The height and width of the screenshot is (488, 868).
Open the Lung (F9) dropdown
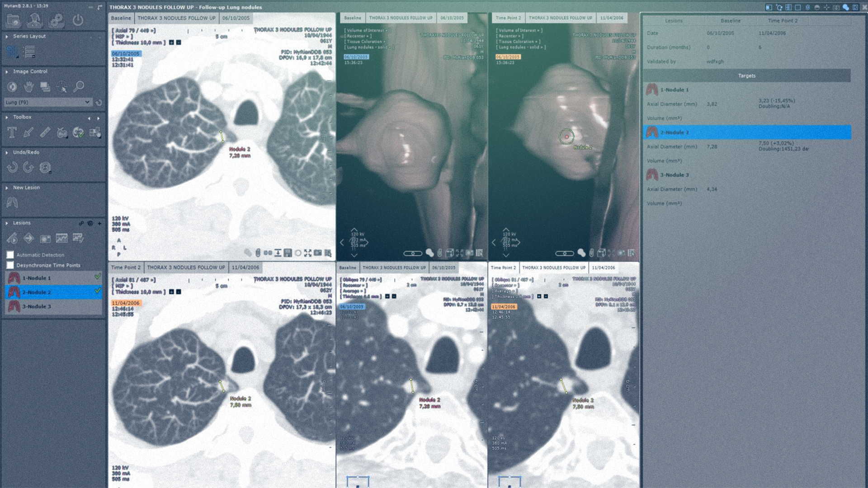pyautogui.click(x=47, y=102)
